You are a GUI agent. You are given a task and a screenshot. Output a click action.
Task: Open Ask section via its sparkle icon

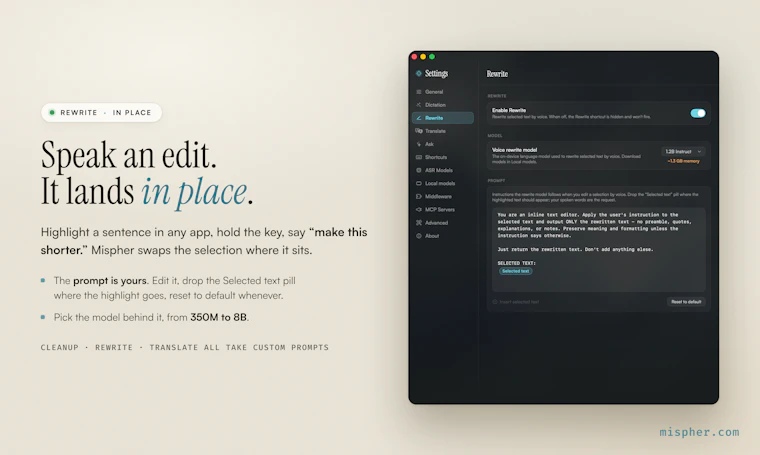pos(419,144)
